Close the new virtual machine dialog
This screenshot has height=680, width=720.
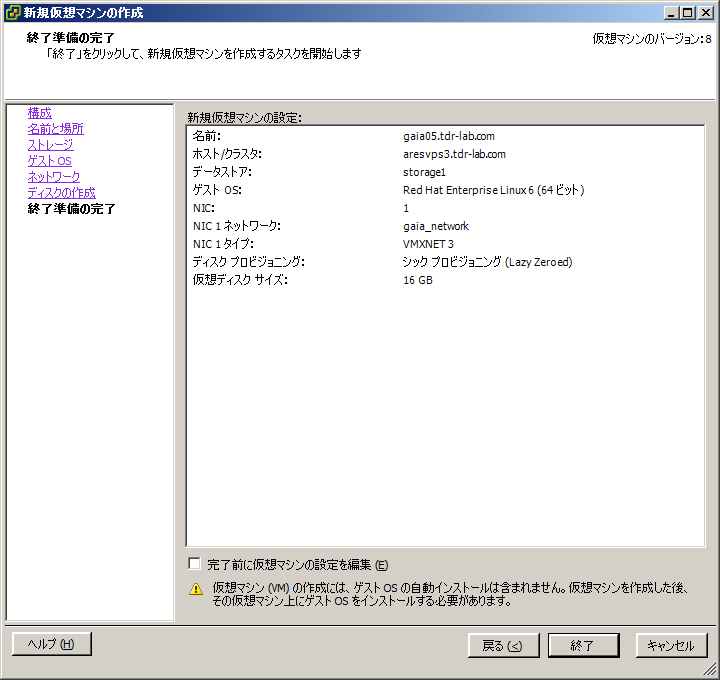click(x=704, y=13)
